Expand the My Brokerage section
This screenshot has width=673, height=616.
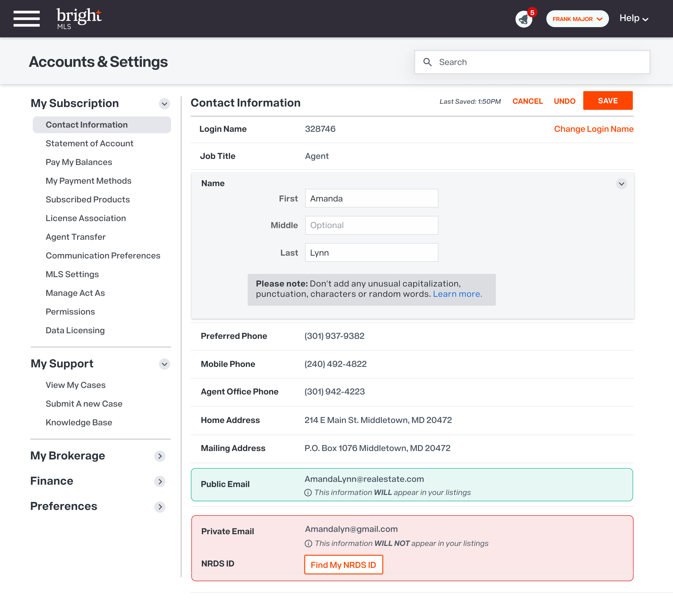160,456
